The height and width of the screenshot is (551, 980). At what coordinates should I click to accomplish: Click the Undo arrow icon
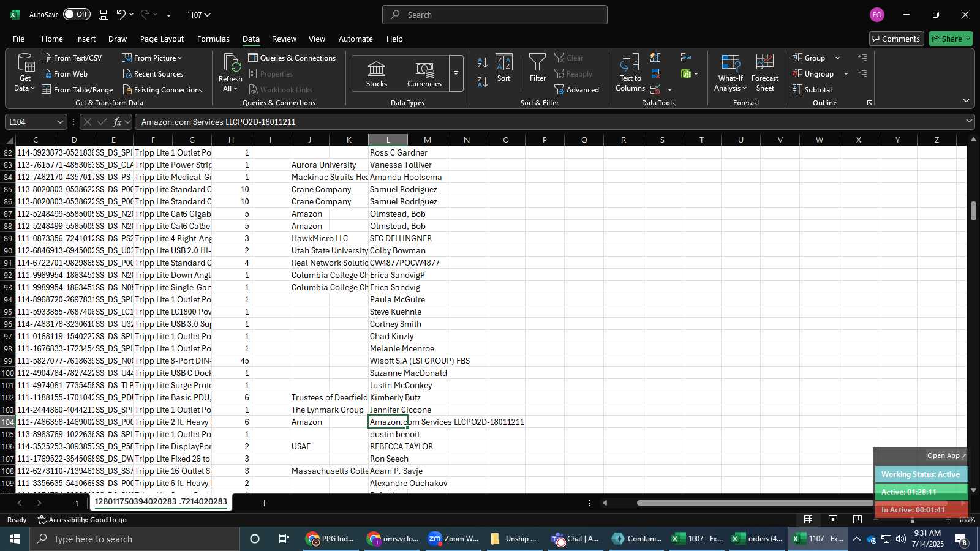121,15
